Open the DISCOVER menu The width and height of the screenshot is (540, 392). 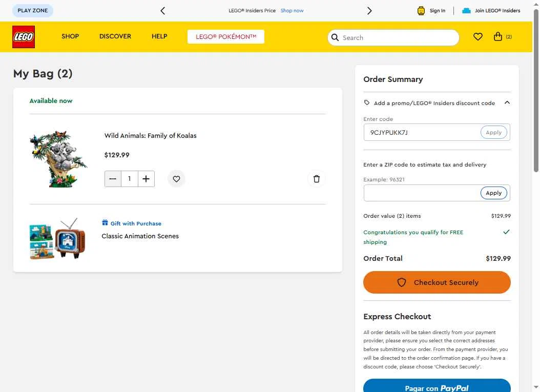(115, 36)
